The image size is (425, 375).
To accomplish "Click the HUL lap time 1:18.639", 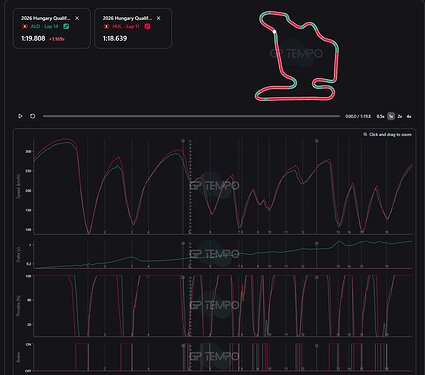I will coord(115,39).
